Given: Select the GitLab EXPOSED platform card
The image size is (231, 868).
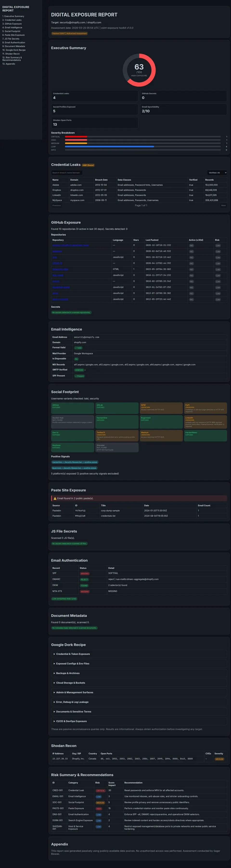Looking at the screenshot, I should [117, 408].
